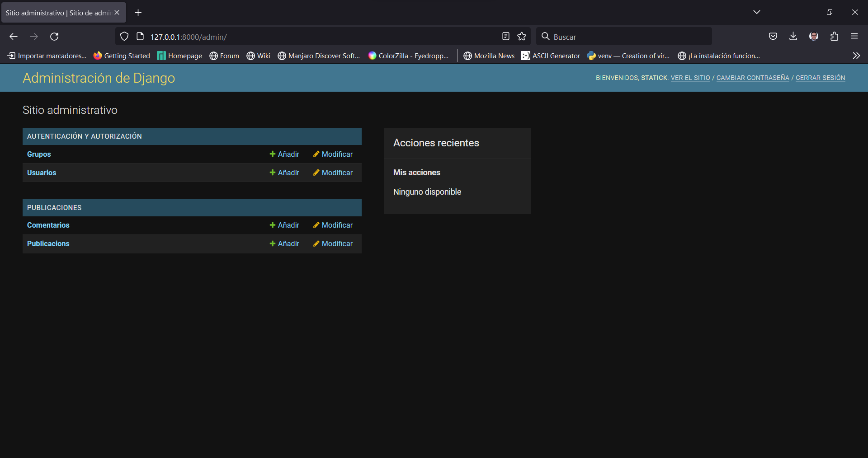Screen dimensions: 868x458
Task: Expand the list all tabs chevron
Action: (757, 12)
